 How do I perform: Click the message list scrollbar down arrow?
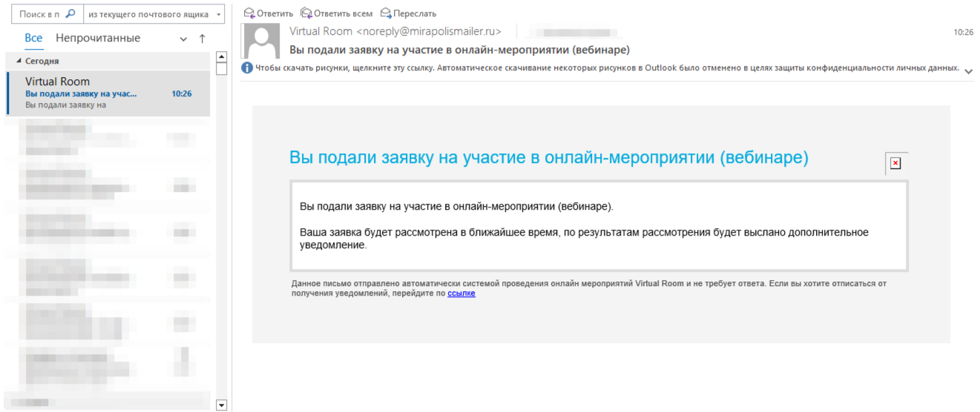tap(220, 405)
